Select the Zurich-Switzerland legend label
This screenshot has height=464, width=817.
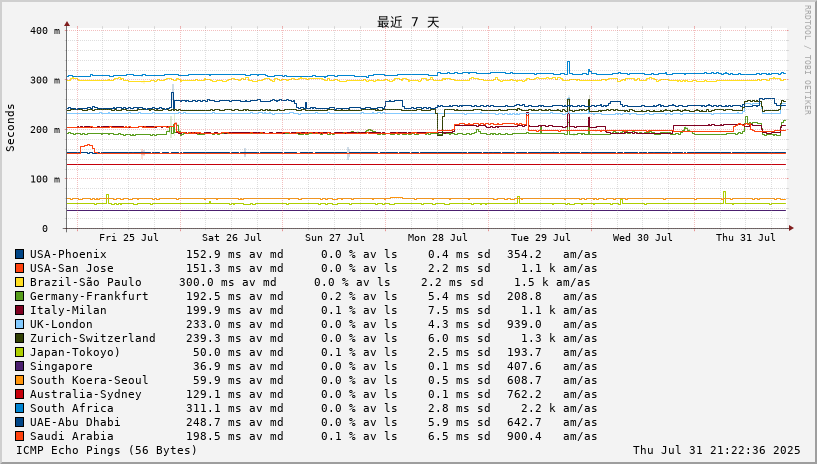93,338
